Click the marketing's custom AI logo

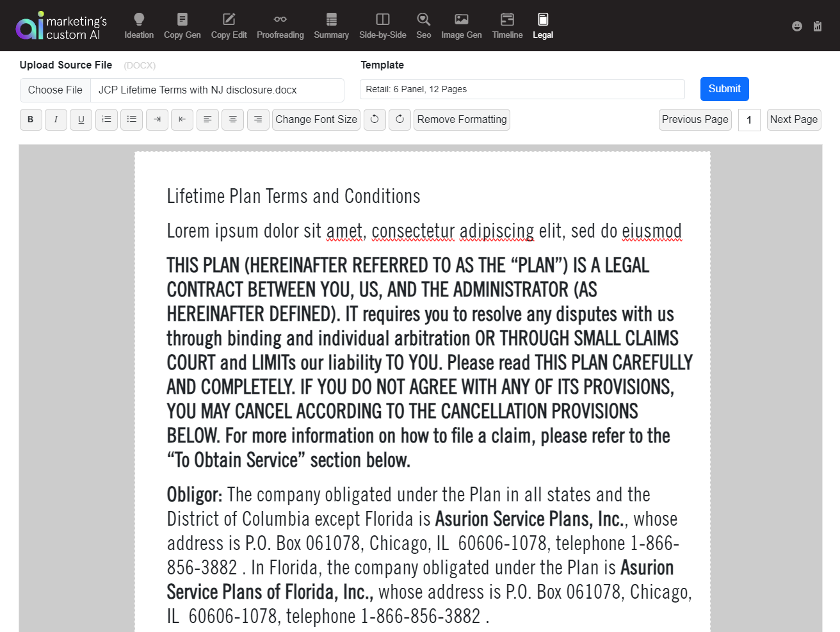point(61,26)
